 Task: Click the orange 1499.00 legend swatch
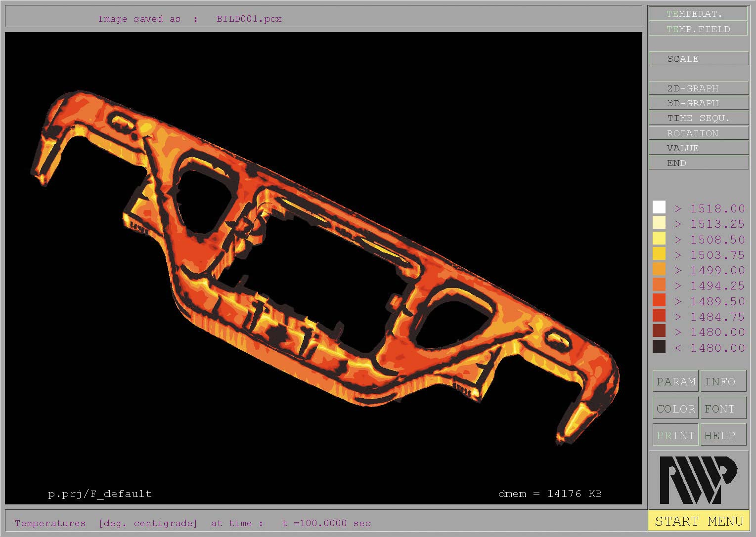point(659,269)
